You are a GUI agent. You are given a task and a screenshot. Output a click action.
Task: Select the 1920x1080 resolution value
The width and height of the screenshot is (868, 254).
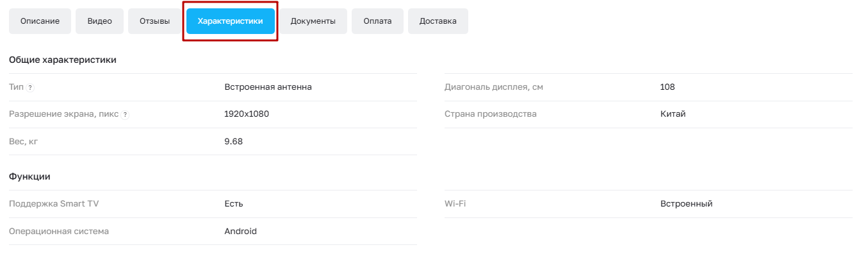point(247,114)
